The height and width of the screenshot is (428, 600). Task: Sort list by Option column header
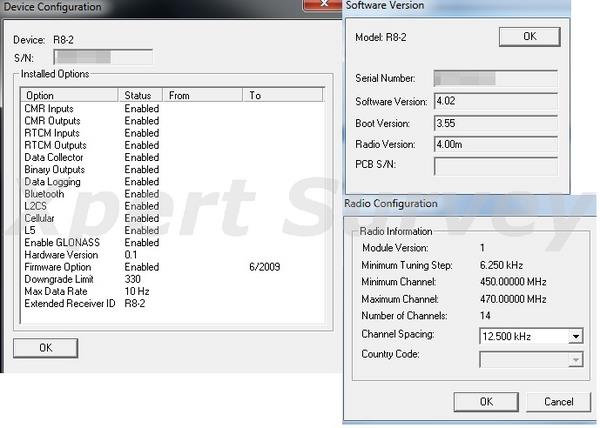pyautogui.click(x=68, y=95)
